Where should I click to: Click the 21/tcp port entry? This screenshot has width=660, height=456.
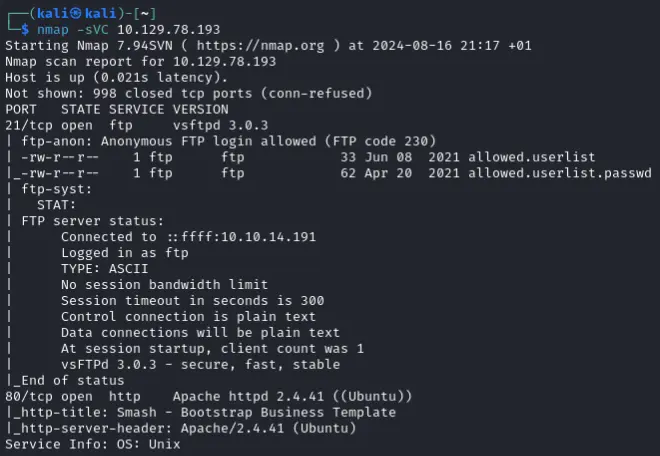[x=29, y=125]
